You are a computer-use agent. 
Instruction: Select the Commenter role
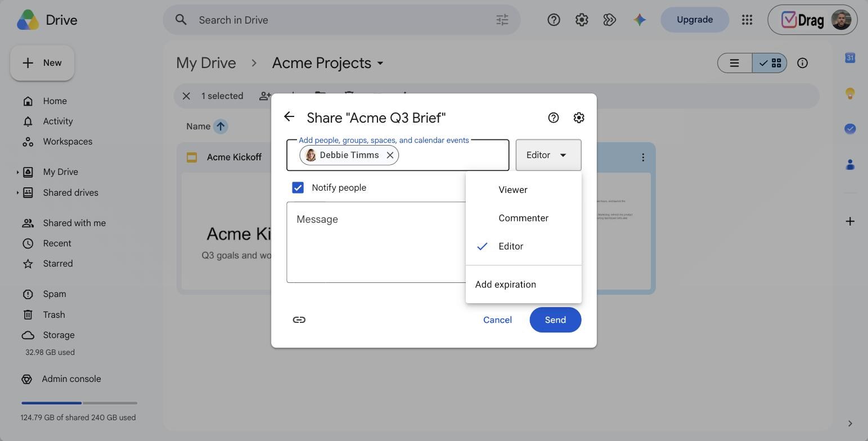click(524, 218)
